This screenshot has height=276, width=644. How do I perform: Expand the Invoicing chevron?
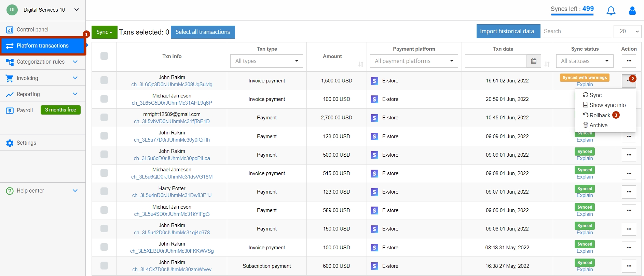[x=75, y=78]
